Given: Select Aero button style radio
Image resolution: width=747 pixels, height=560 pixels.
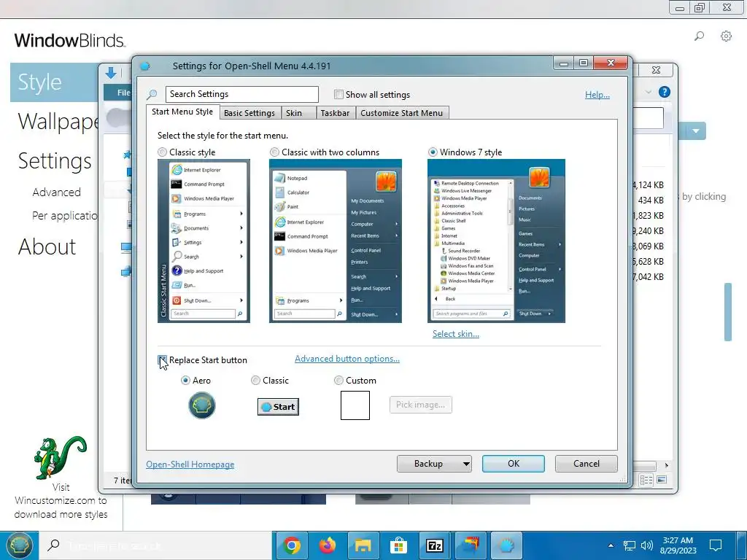Looking at the screenshot, I should (185, 380).
